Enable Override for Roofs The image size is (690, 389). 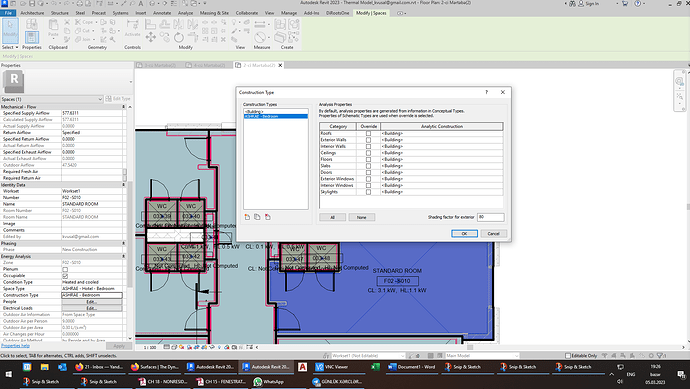368,133
